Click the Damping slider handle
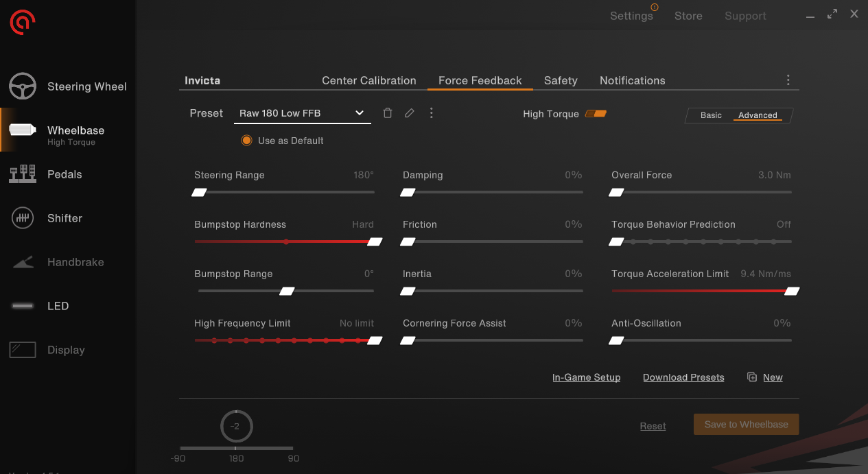 point(408,193)
